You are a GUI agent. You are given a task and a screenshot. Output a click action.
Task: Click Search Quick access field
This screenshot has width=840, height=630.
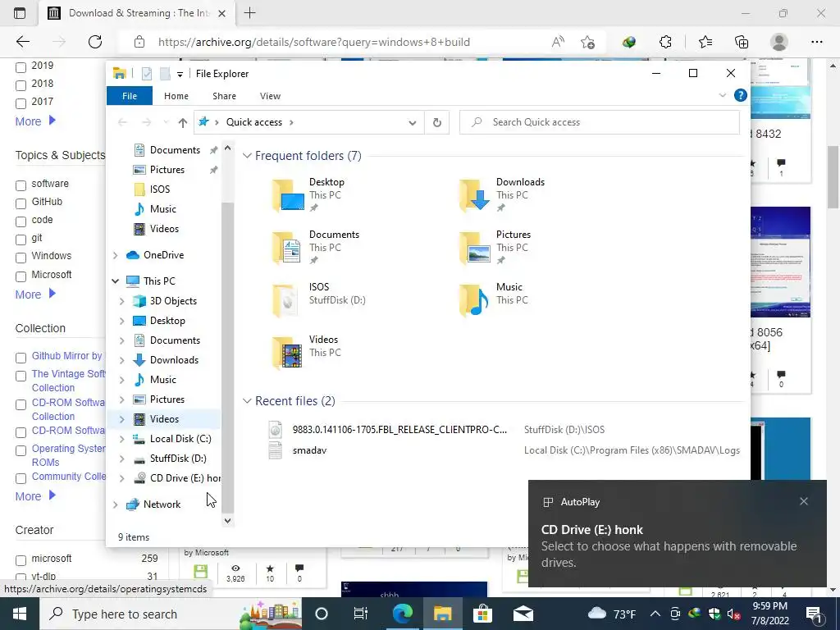pyautogui.click(x=600, y=122)
